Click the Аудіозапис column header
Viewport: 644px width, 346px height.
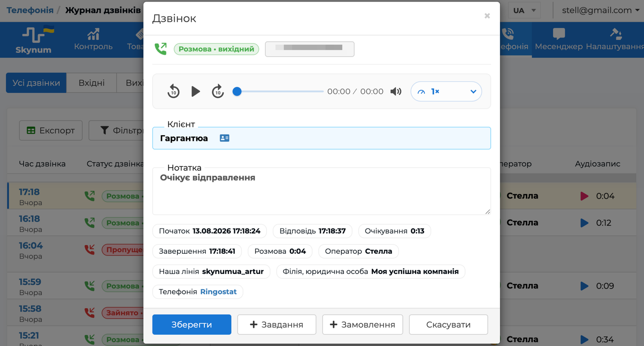598,164
